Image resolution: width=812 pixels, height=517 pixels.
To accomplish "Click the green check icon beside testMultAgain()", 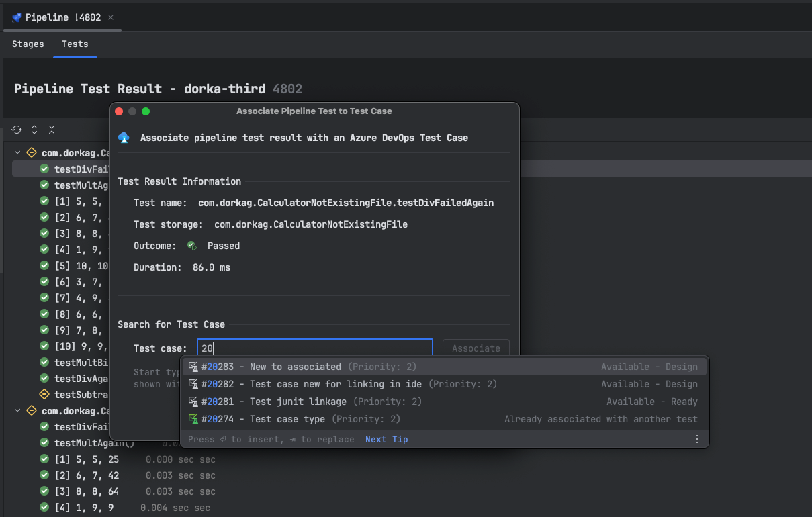I will coord(44,443).
